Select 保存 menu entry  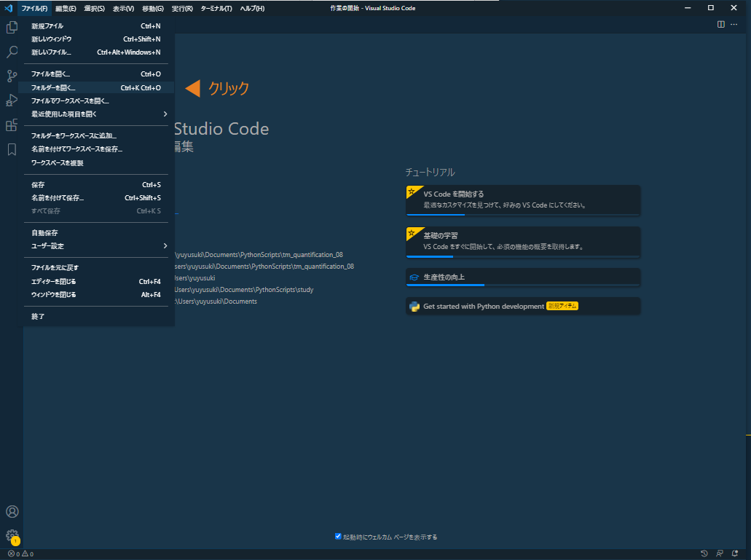coord(96,185)
